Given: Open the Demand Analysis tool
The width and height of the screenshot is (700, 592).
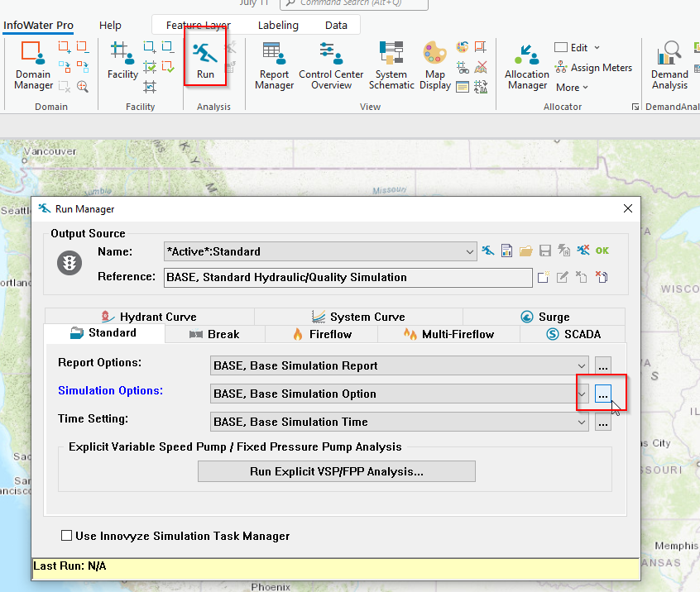Looking at the screenshot, I should (669, 66).
